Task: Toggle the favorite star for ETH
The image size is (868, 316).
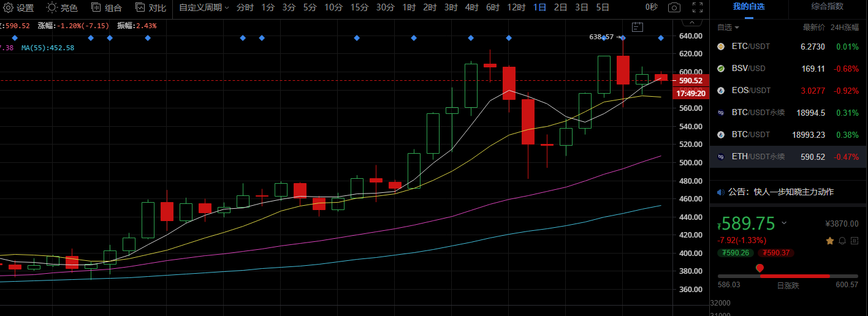Action: point(830,241)
